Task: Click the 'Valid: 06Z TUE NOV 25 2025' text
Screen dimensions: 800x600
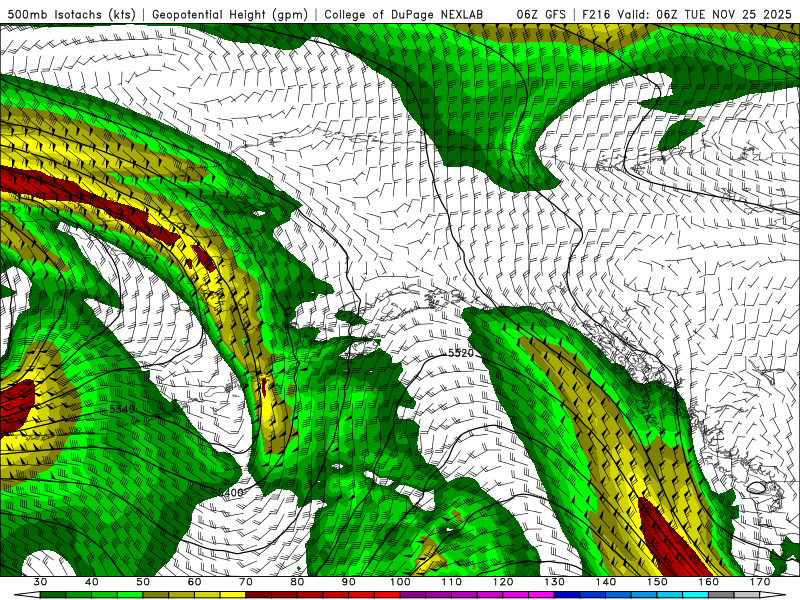Action: (705, 14)
